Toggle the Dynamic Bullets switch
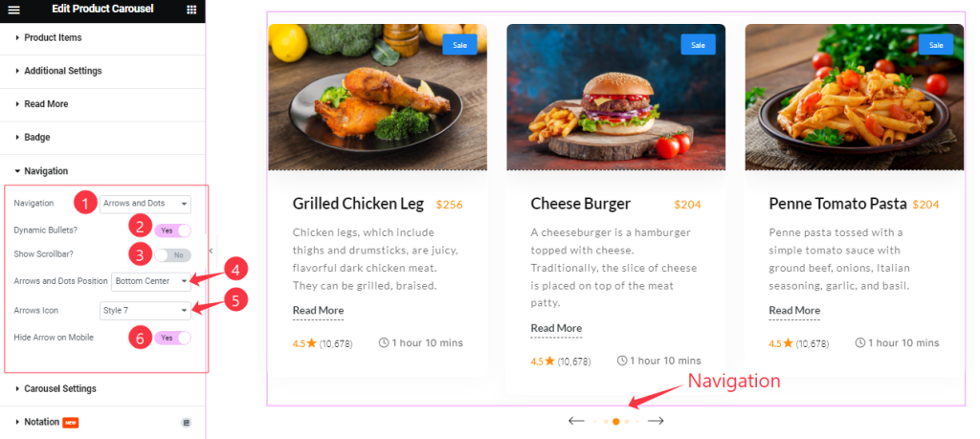The height and width of the screenshot is (439, 980). [x=172, y=230]
